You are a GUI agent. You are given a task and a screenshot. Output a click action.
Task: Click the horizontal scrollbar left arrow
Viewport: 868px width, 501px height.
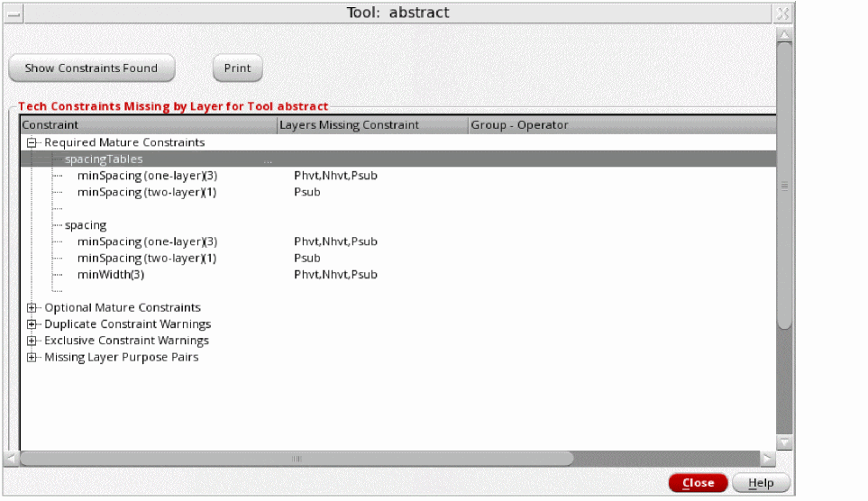[12, 459]
